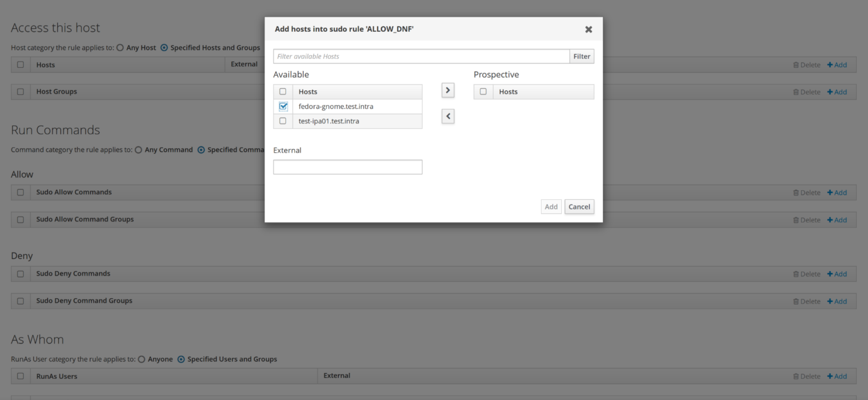Click Delete trash icon for Sudo Deny Command Groups

(x=807, y=301)
